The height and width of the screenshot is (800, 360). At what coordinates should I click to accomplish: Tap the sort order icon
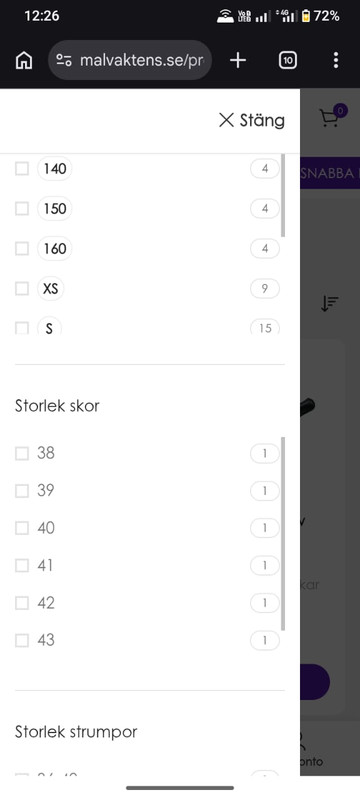pos(329,303)
